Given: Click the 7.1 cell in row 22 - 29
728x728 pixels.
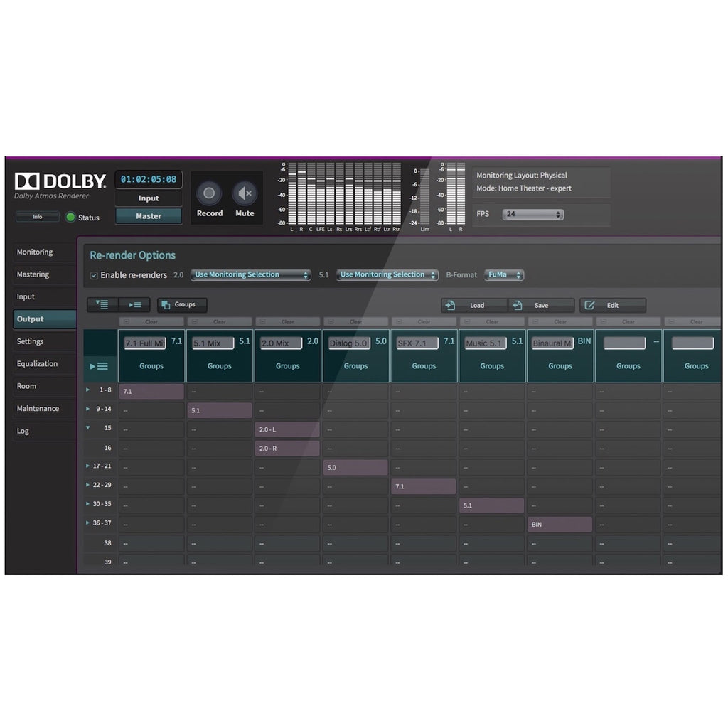Looking at the screenshot, I should (424, 486).
